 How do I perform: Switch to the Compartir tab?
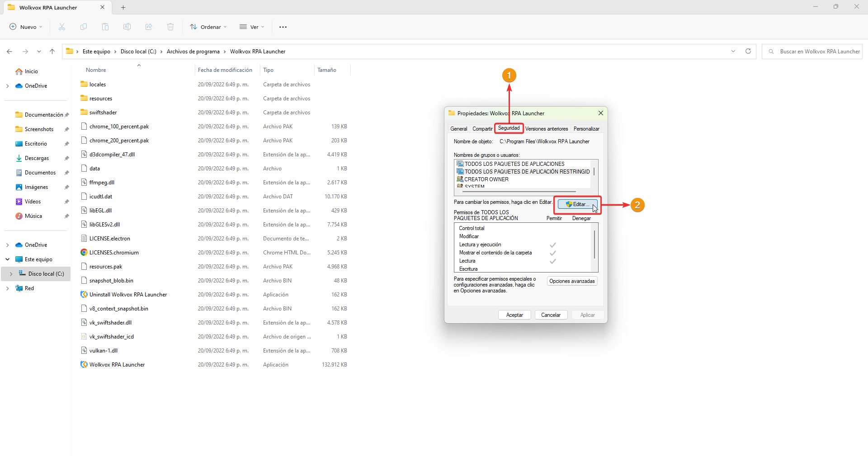(482, 129)
